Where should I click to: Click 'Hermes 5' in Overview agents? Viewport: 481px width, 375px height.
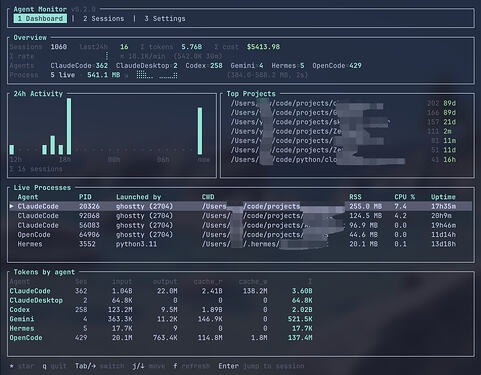pyautogui.click(x=288, y=66)
